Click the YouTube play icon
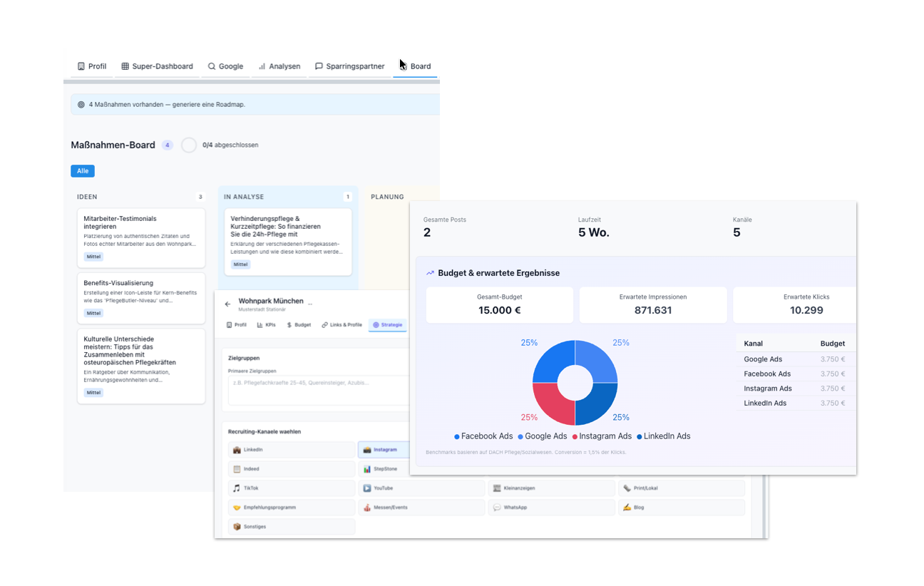 click(366, 488)
